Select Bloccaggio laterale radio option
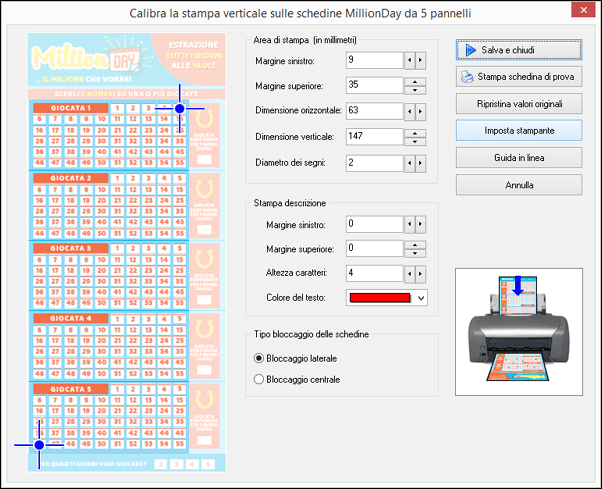Viewport: 602px width, 489px height. tap(260, 358)
